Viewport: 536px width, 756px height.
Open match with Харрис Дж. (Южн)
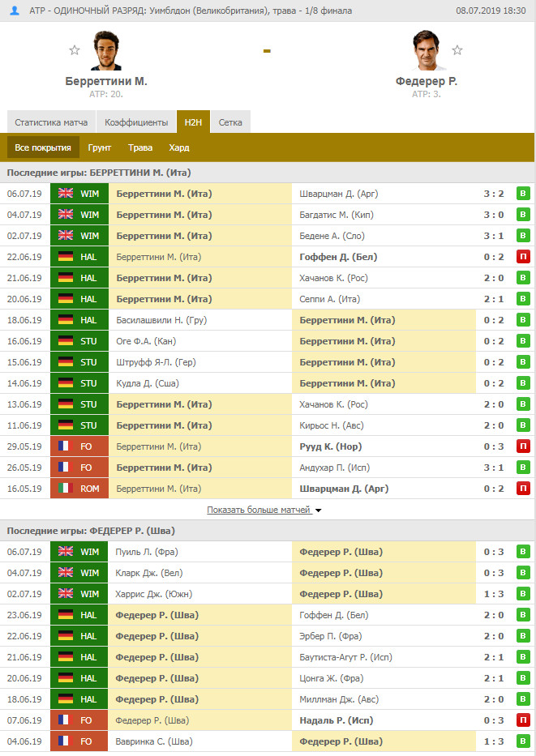click(154, 594)
